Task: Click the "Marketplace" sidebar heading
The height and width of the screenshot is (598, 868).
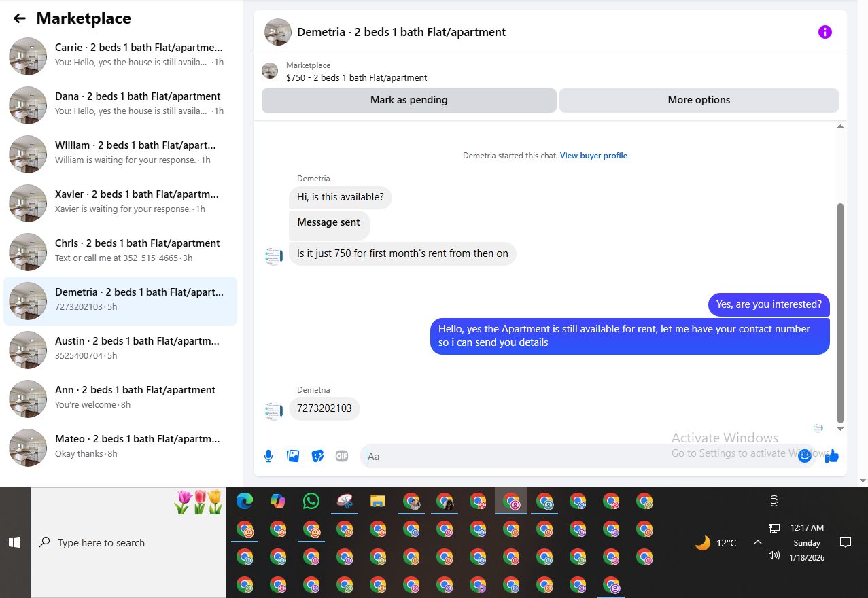Action: [84, 18]
